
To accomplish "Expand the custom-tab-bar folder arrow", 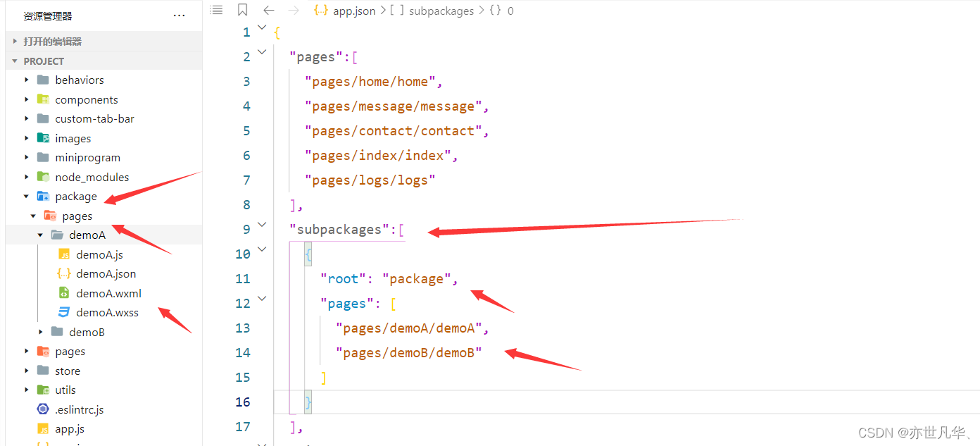I will click(x=27, y=119).
